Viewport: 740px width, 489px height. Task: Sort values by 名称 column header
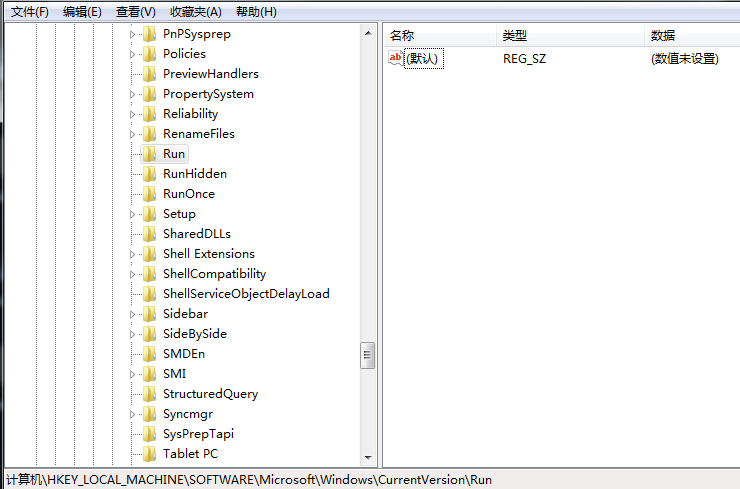pyautogui.click(x=401, y=36)
